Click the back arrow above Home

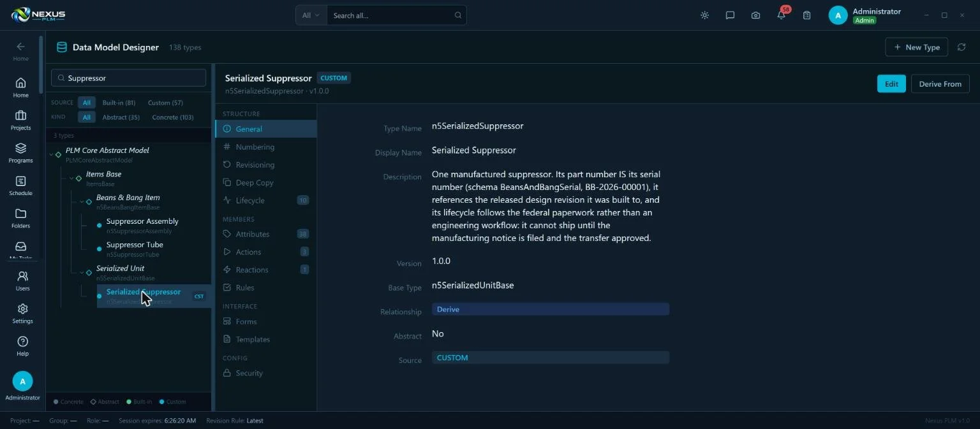(x=20, y=47)
